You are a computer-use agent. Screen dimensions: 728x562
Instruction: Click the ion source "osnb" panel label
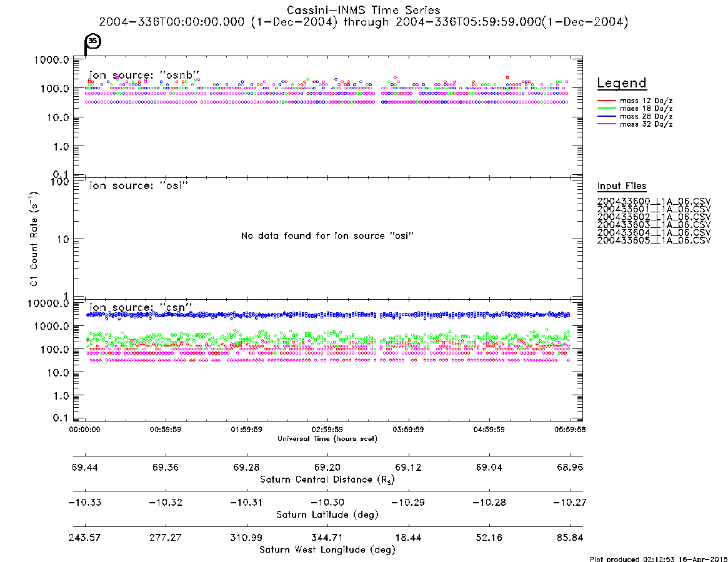(x=144, y=75)
